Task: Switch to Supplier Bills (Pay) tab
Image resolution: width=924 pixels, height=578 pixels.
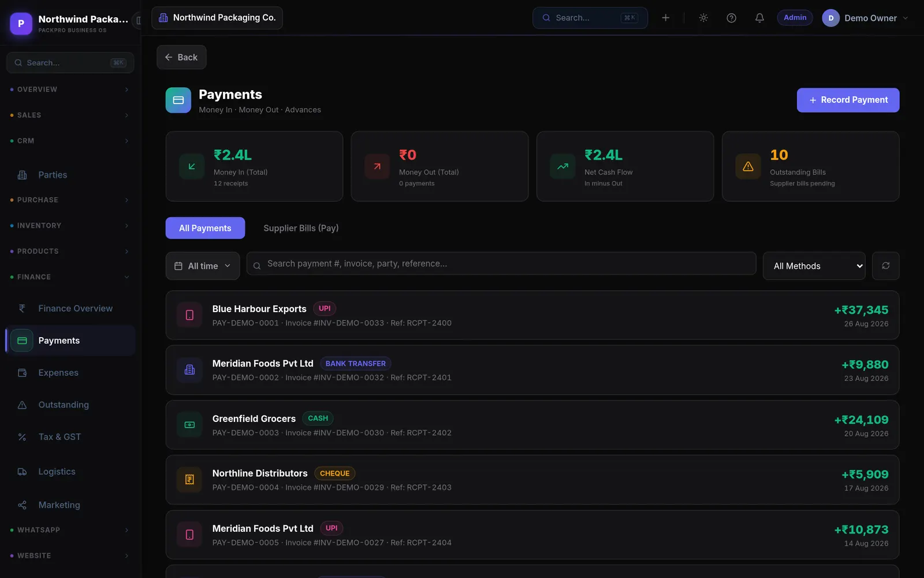Action: (301, 228)
